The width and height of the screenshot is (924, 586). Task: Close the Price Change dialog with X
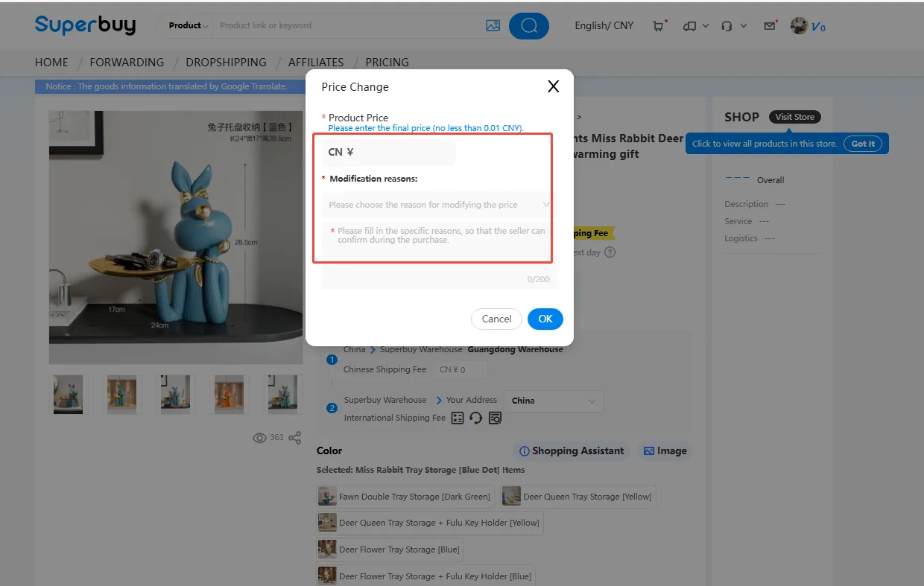553,86
